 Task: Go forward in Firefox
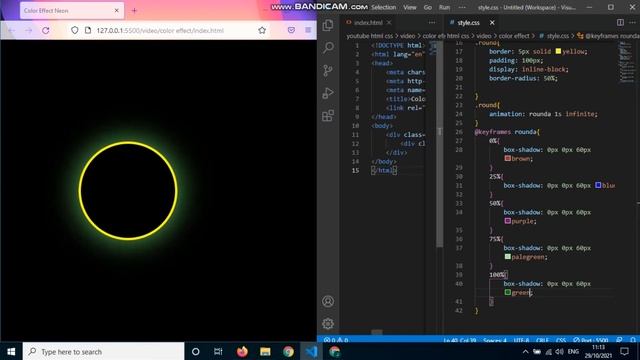pyautogui.click(x=28, y=31)
